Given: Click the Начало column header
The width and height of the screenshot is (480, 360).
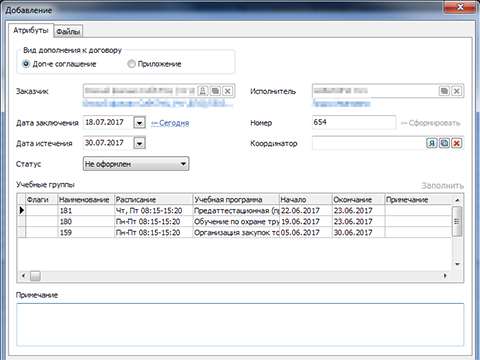Looking at the screenshot, I should 306,199.
